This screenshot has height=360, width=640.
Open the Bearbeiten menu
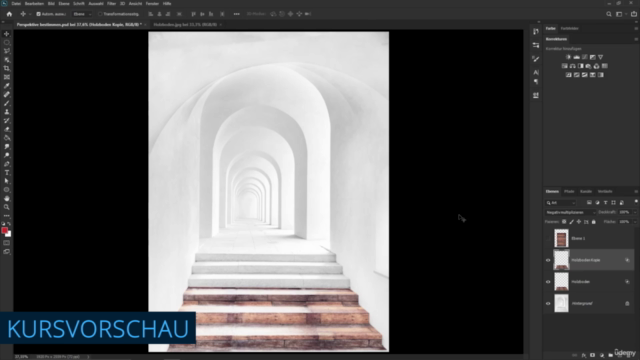click(34, 3)
